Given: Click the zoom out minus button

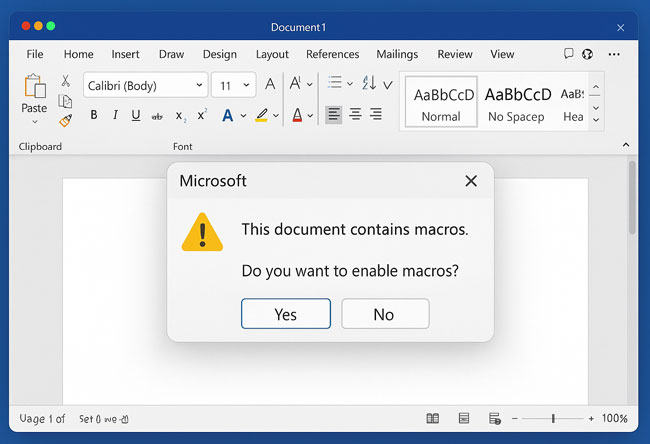Looking at the screenshot, I should pos(514,419).
